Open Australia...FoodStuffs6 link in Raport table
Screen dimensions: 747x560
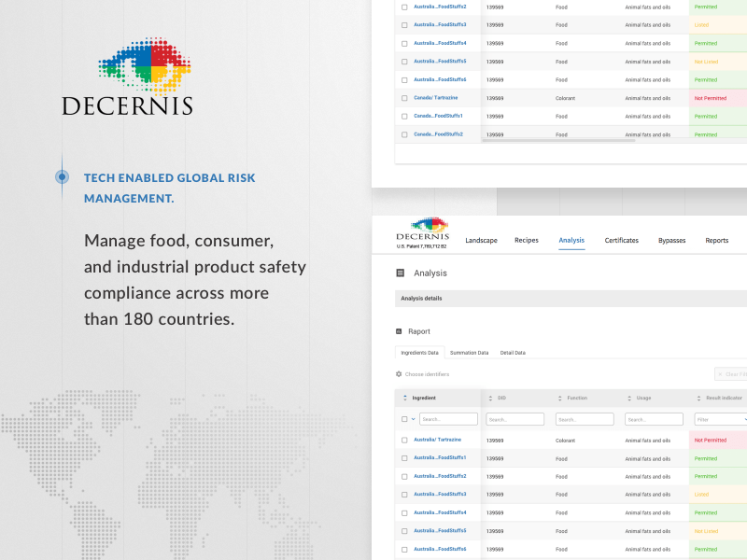click(440, 549)
